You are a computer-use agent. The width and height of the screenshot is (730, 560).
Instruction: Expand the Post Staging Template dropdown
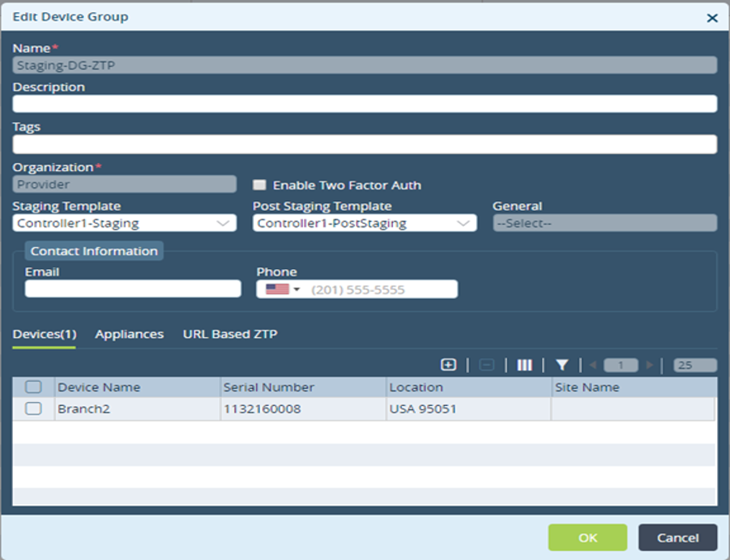coord(365,223)
